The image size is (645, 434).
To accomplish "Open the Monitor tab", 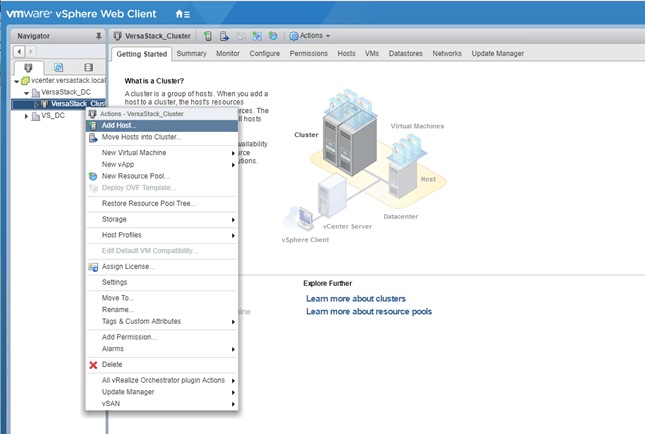I will coord(228,53).
